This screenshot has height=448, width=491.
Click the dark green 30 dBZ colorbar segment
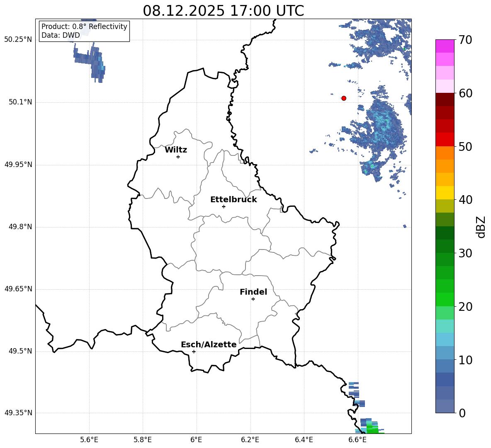(x=445, y=246)
